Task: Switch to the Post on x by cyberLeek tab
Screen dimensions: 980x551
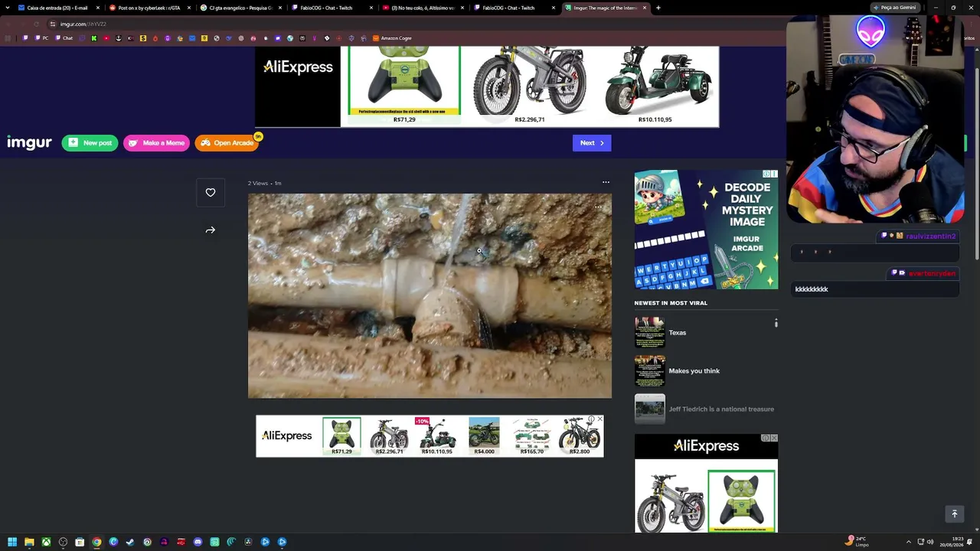Action: (149, 8)
